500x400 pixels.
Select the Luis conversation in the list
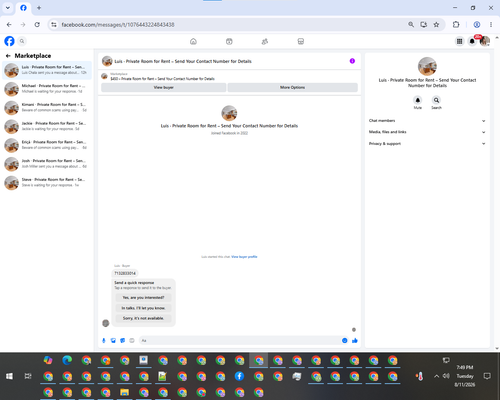[x=47, y=70]
